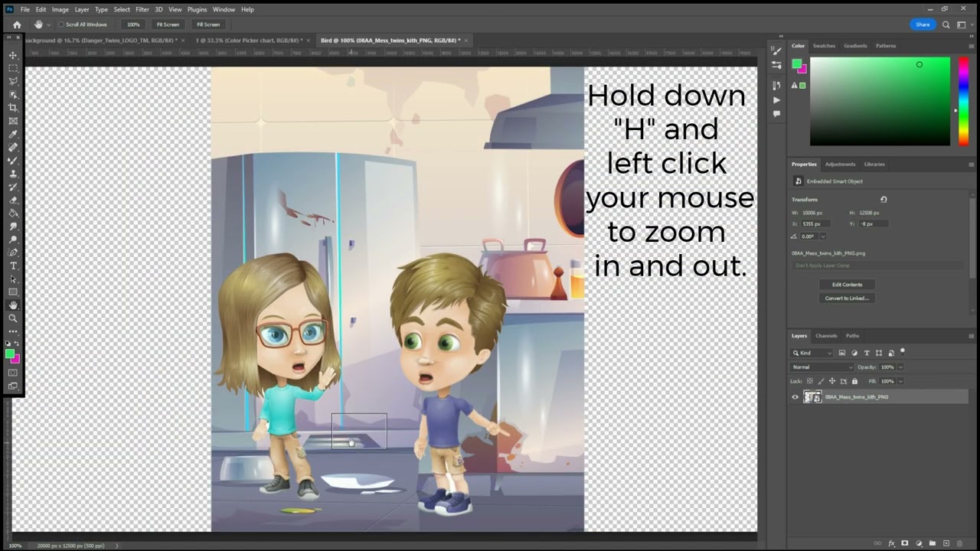Go to Photoshop Home screen

(17, 24)
